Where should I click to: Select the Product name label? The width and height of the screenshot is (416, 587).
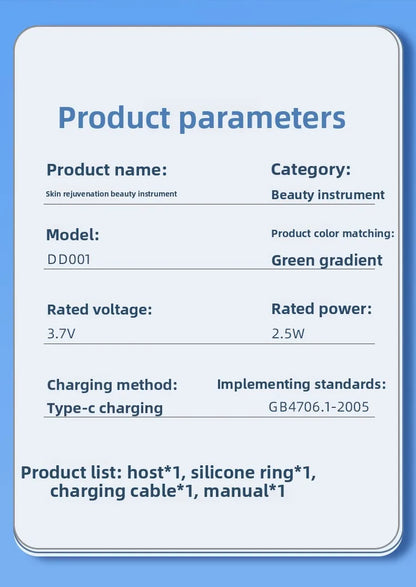(107, 170)
